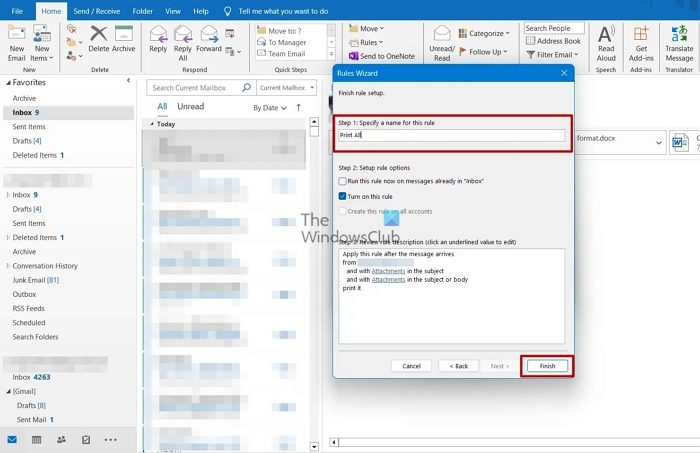Open the Move dropdown

click(x=367, y=29)
